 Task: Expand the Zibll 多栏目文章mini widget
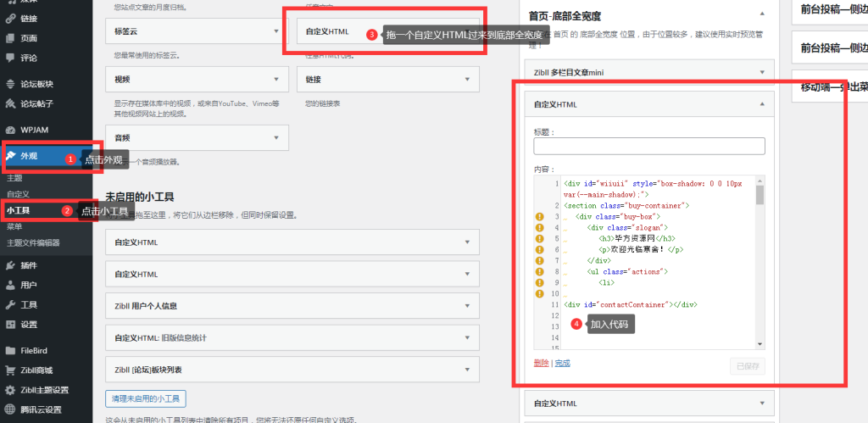[x=762, y=74]
